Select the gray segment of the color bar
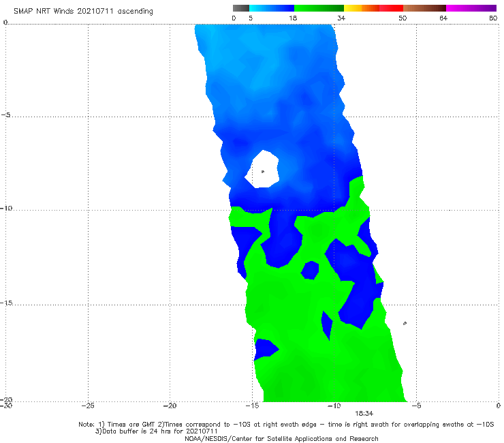Viewport: 504px width, 443px height. click(x=241, y=8)
